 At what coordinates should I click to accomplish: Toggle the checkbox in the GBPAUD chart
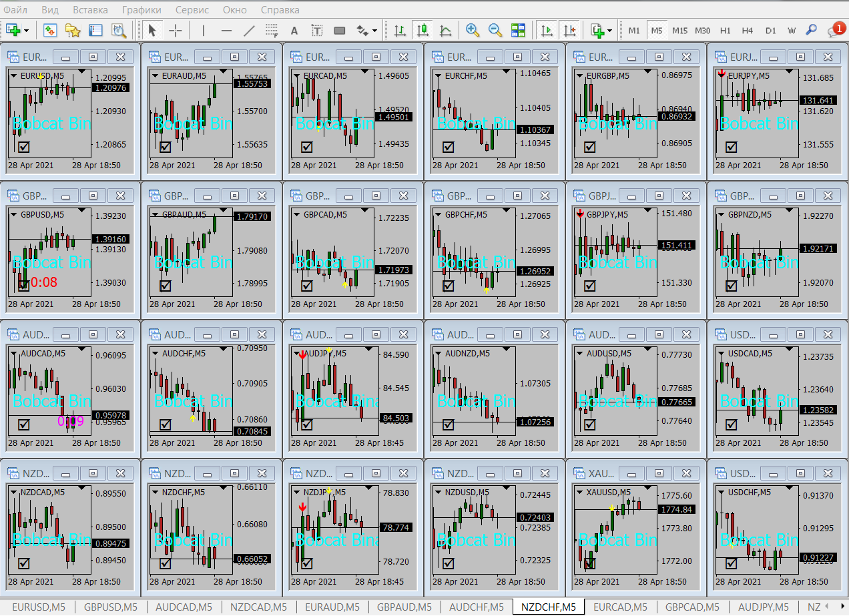[166, 286]
